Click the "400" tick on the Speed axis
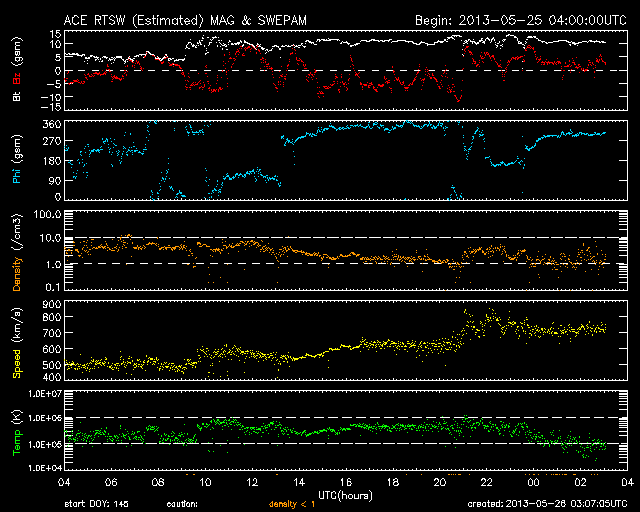The image size is (640, 512). [52, 377]
